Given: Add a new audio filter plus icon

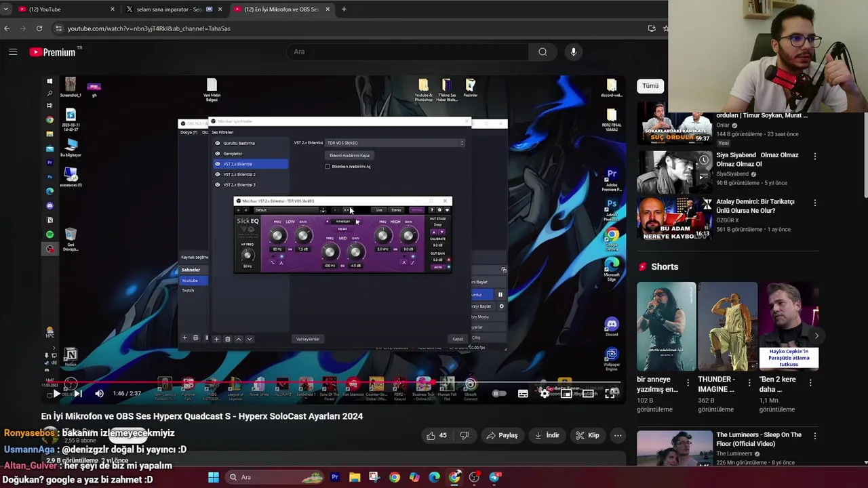Looking at the screenshot, I should pos(216,339).
